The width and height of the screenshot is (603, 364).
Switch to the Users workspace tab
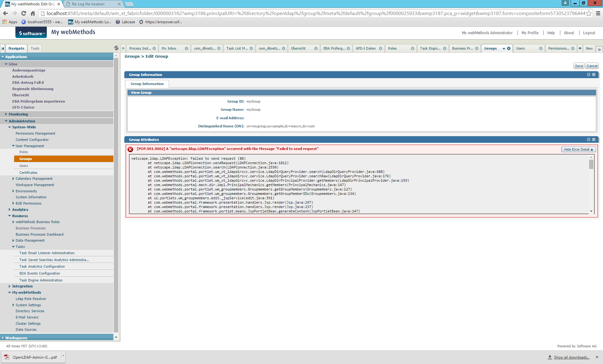point(520,48)
